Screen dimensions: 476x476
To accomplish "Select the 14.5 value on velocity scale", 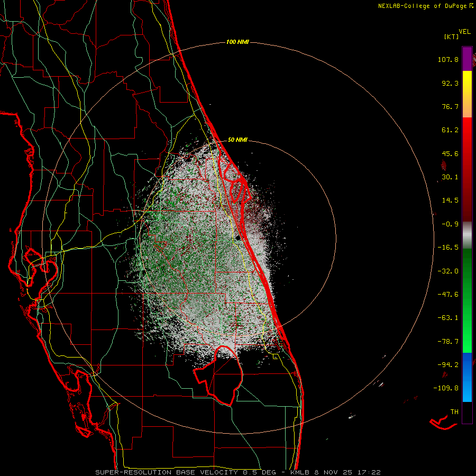I will coord(450,200).
